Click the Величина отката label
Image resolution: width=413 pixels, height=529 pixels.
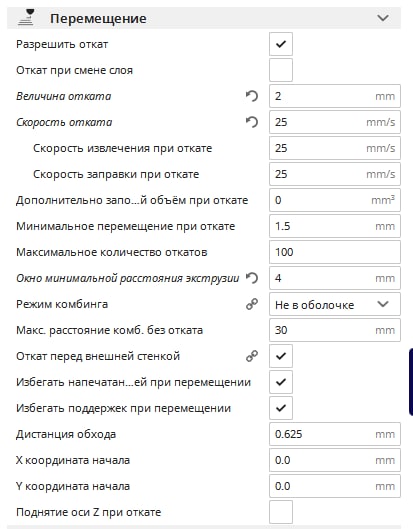click(63, 96)
